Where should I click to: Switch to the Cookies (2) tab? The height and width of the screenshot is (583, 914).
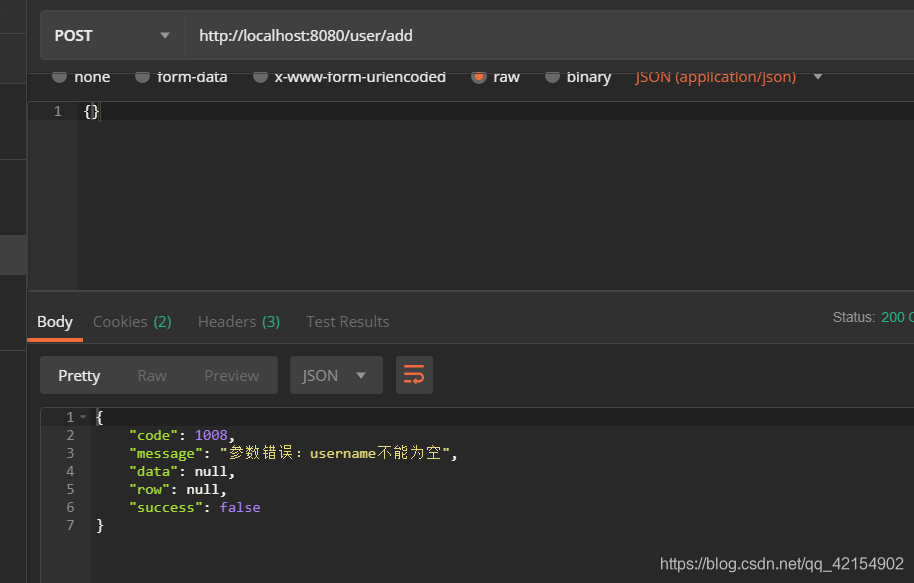click(131, 321)
